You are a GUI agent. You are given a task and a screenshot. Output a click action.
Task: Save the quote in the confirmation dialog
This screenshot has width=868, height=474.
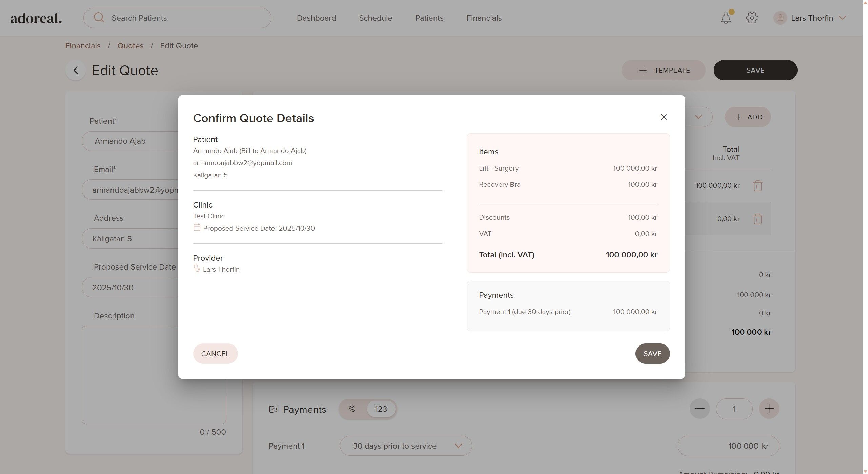tap(652, 354)
